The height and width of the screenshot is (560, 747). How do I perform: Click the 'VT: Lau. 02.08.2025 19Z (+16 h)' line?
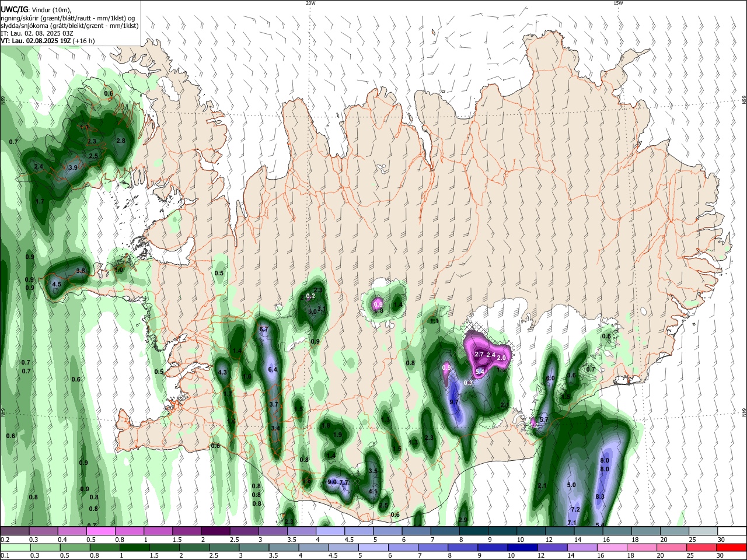coord(47,41)
